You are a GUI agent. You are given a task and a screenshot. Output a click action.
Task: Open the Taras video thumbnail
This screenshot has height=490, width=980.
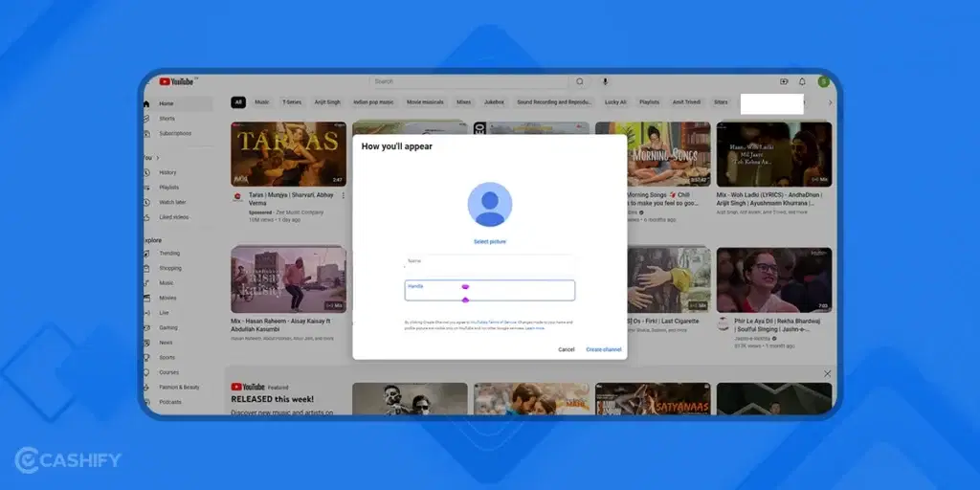pos(289,154)
